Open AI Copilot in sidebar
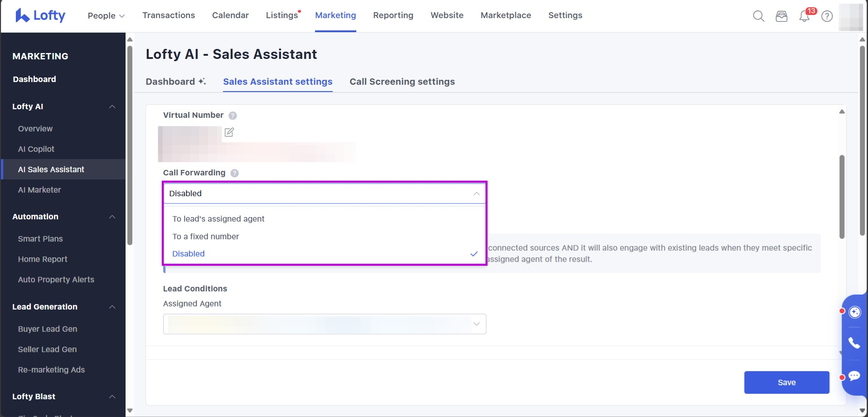Screen dimensions: 868x417 click(x=36, y=149)
